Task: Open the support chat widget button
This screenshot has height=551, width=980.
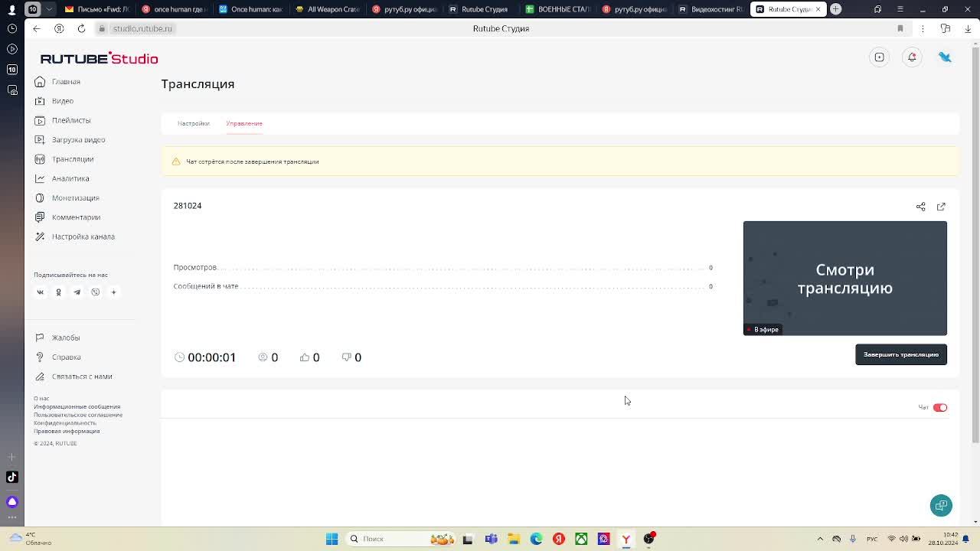Action: click(941, 505)
